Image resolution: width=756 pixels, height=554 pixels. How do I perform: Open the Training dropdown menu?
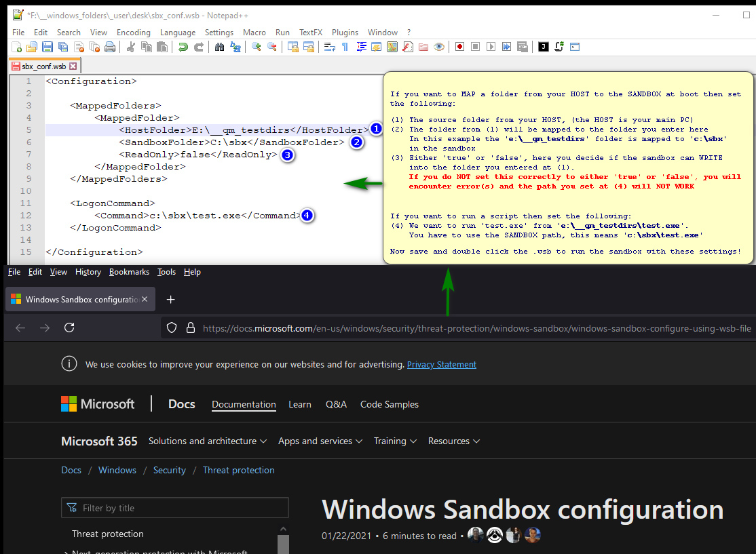pos(394,441)
